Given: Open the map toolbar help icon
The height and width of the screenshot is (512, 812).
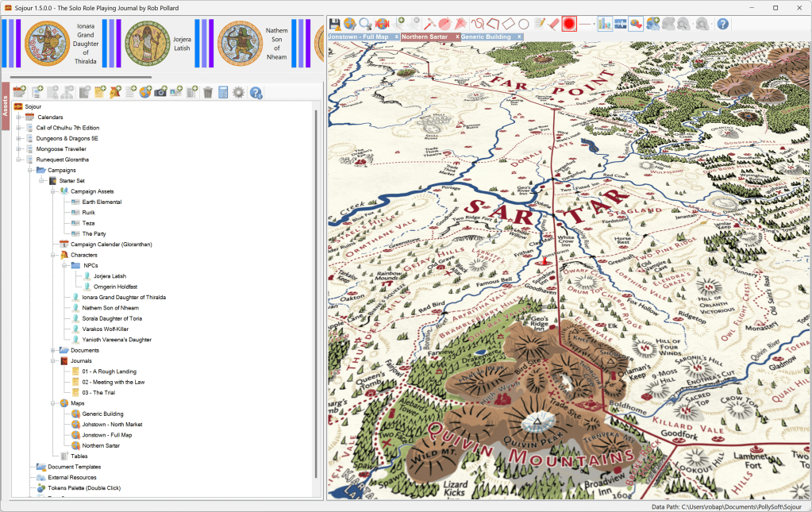Looking at the screenshot, I should 722,24.
